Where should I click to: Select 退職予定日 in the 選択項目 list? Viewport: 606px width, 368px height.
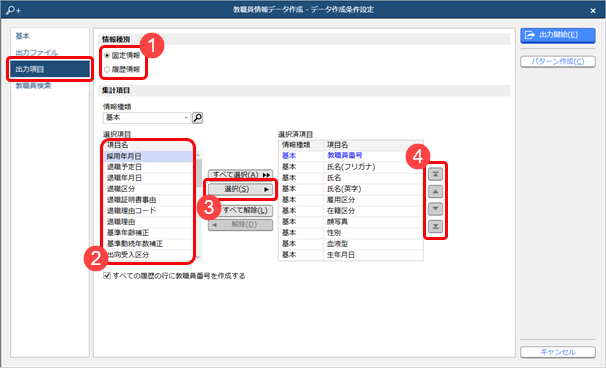pos(149,167)
